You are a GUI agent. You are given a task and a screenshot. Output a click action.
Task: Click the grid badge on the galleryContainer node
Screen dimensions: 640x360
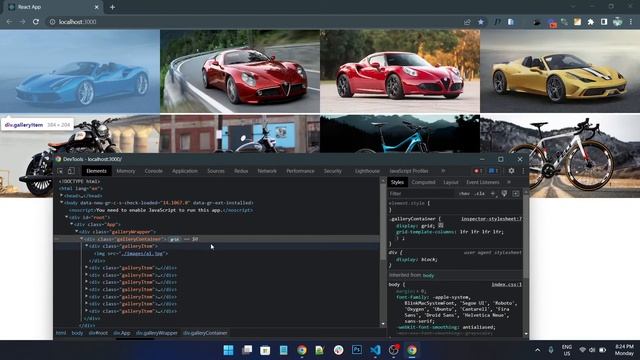pos(175,239)
